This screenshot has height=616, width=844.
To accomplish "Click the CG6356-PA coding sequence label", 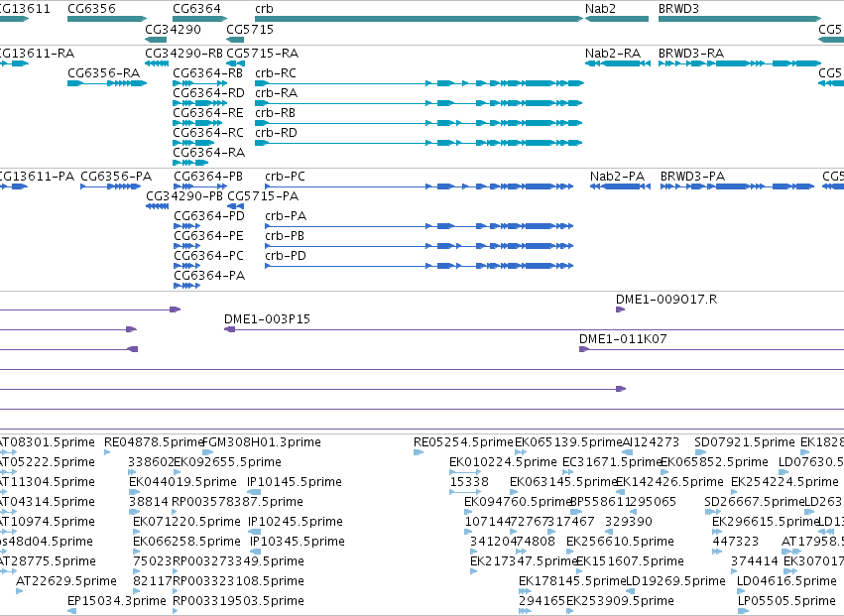I will tap(116, 177).
